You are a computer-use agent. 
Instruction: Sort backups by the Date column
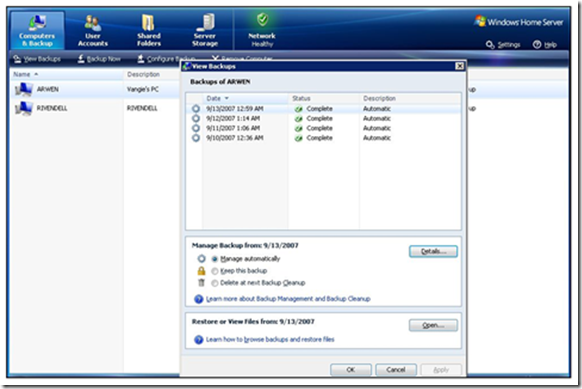coord(245,98)
